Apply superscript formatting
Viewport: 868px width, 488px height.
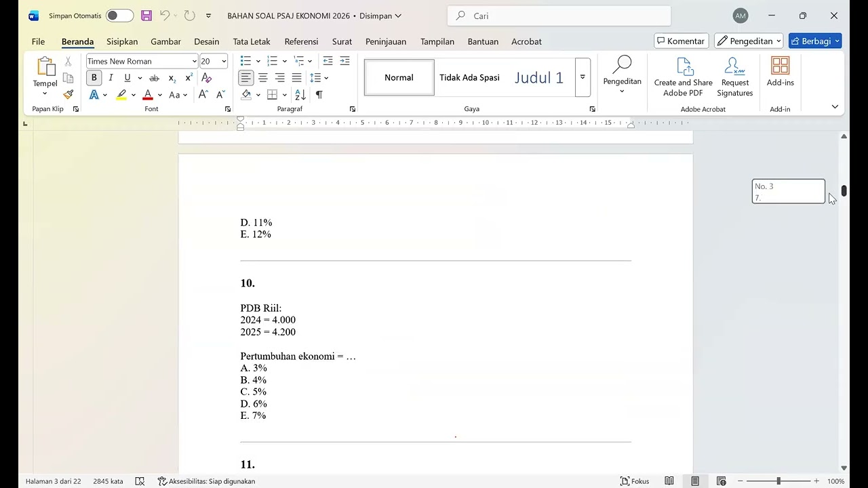[x=189, y=78]
